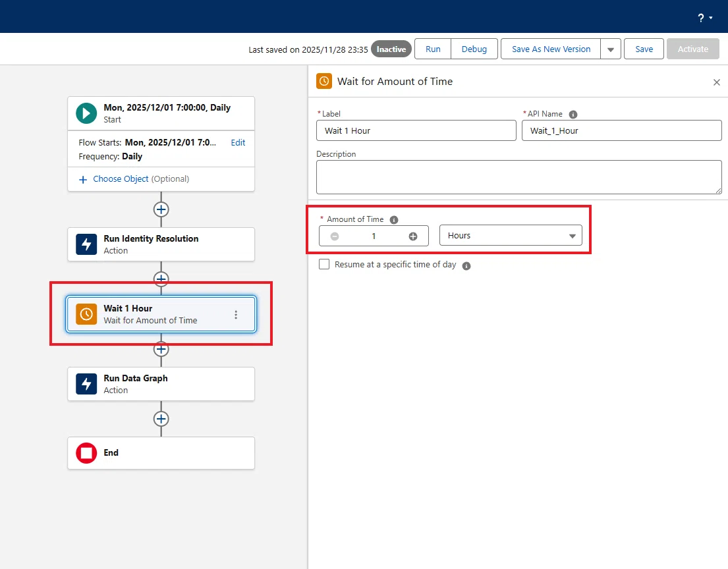Select the End node
Screen dimensions: 728x569
tap(161, 453)
